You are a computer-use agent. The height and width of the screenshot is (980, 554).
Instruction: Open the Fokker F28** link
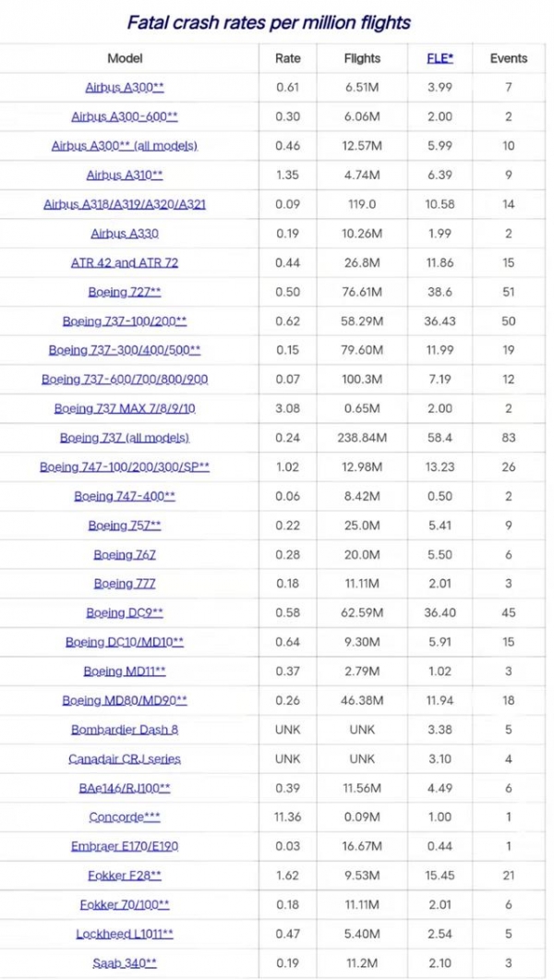pyautogui.click(x=125, y=876)
